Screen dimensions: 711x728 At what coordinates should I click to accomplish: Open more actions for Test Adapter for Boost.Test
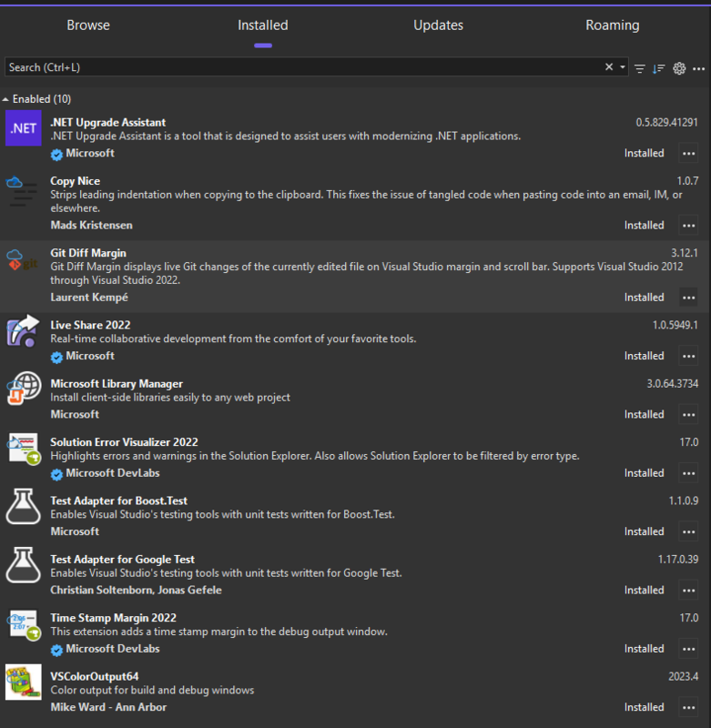688,531
